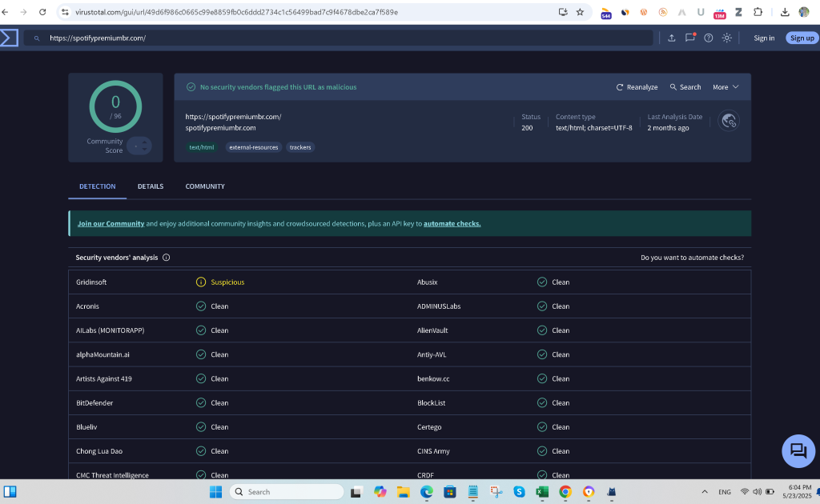Screen dimensions: 820x504
Task: Click the alphaMountain.ai vendor name
Action: pyautogui.click(x=102, y=354)
